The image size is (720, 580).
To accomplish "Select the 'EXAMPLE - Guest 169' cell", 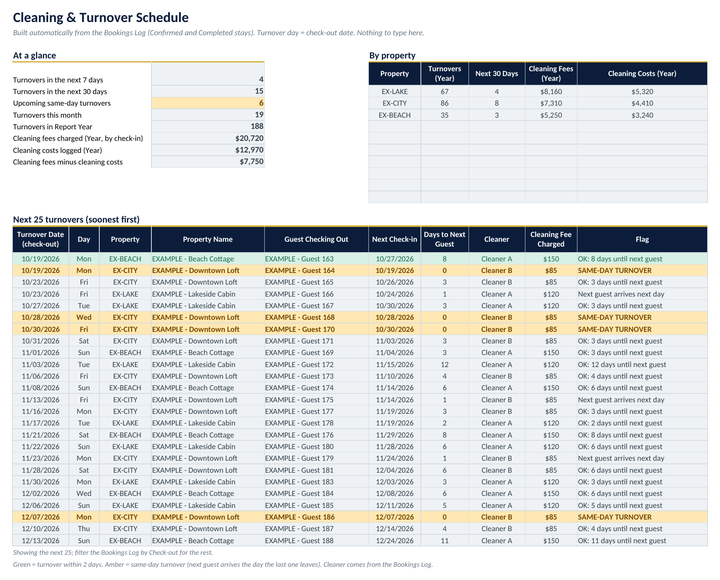I will tap(316, 353).
